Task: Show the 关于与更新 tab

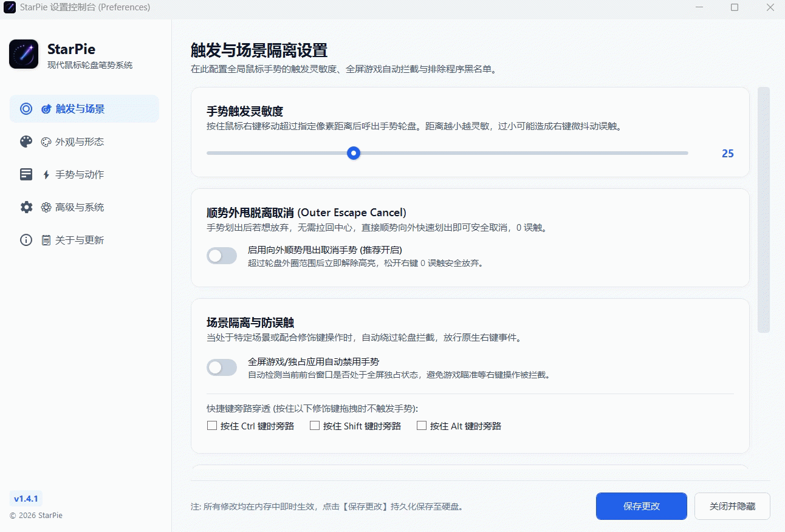Action: 84,240
